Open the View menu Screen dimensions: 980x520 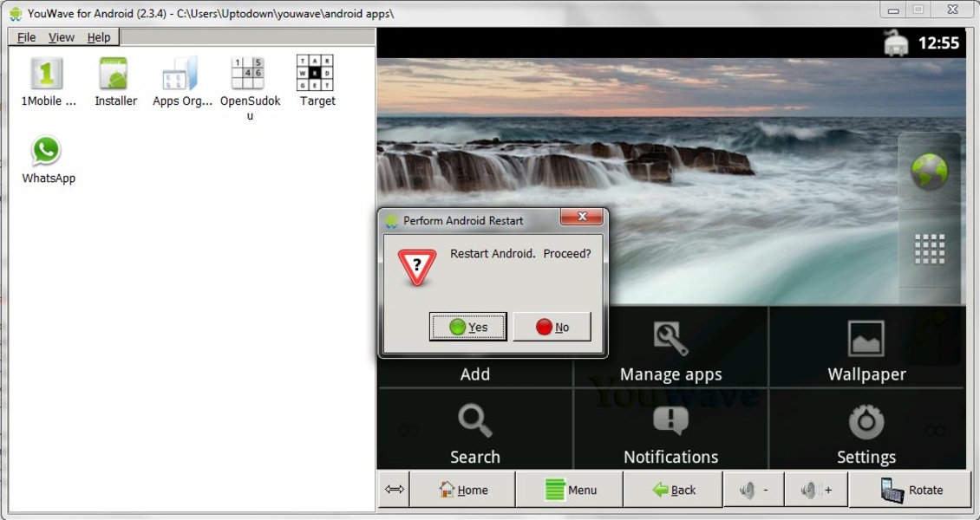pos(62,37)
